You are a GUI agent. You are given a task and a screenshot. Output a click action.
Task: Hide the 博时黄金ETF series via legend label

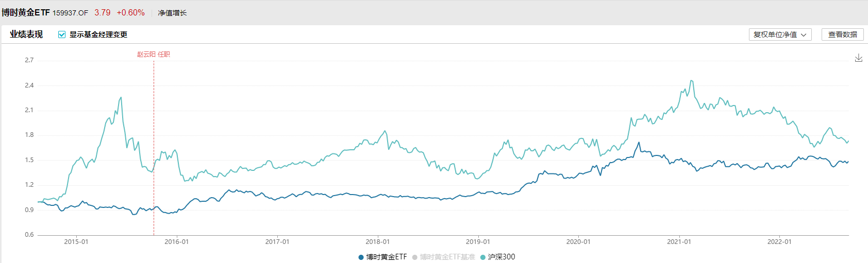click(386, 257)
